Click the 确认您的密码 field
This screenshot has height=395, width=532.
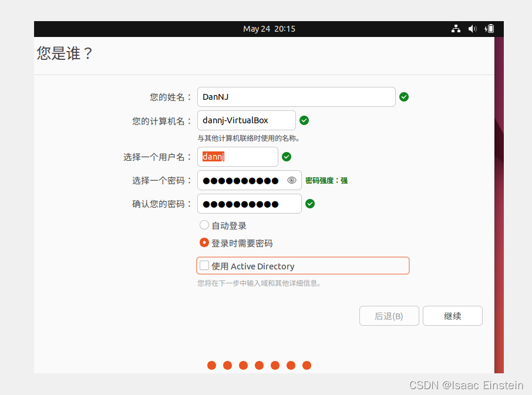click(x=250, y=204)
